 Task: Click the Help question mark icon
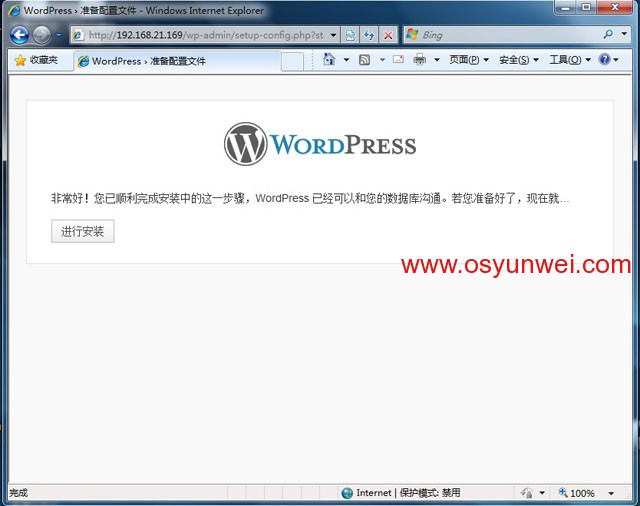pos(604,60)
